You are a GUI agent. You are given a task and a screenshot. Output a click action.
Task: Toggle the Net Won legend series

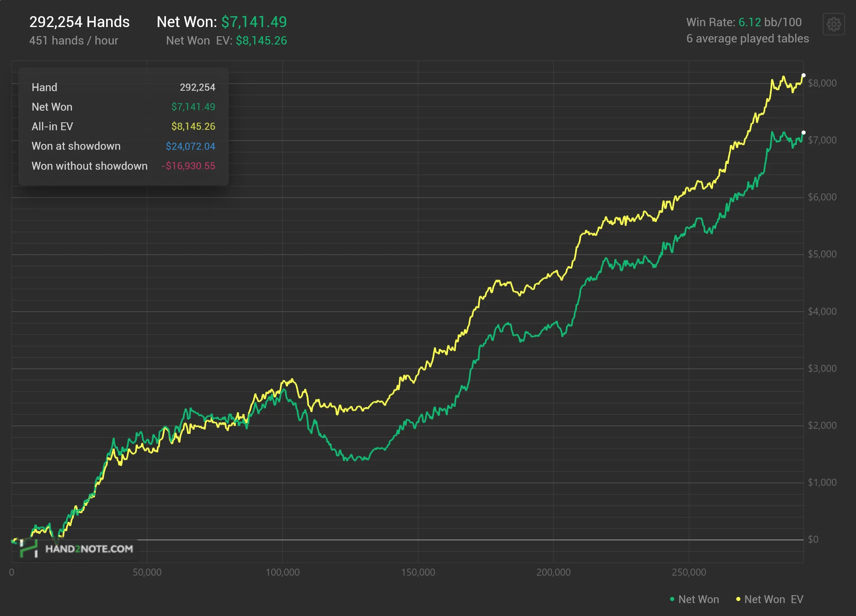pos(698,599)
